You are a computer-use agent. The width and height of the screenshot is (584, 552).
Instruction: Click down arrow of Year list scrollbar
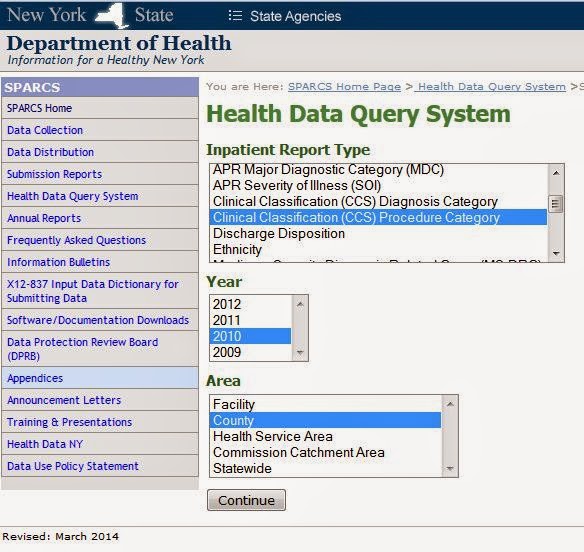(x=300, y=352)
